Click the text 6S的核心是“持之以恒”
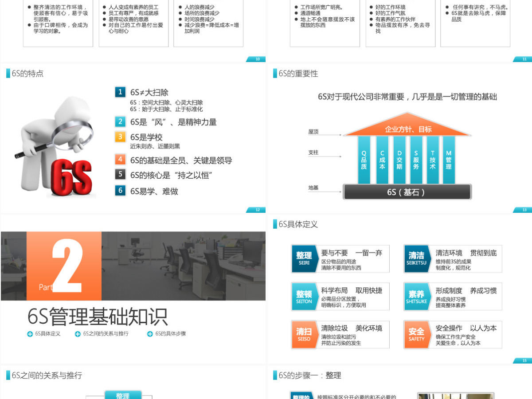The width and height of the screenshot is (532, 399). click(x=171, y=175)
